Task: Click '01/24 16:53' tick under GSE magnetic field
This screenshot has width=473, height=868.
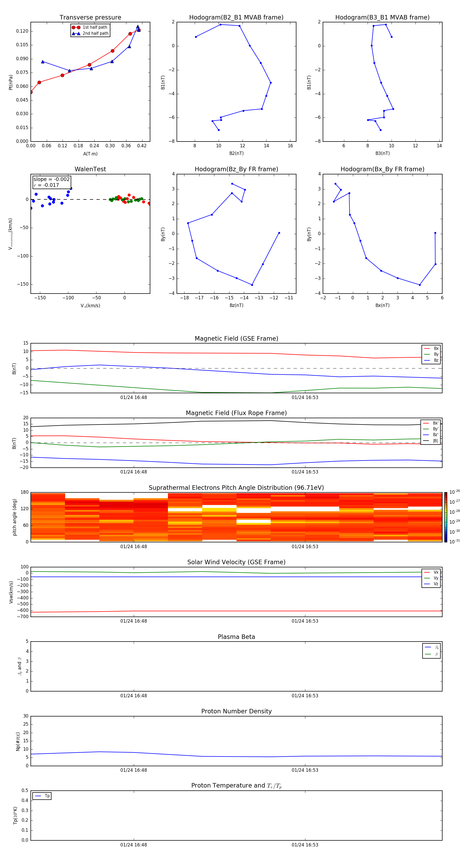Action: tap(305, 398)
